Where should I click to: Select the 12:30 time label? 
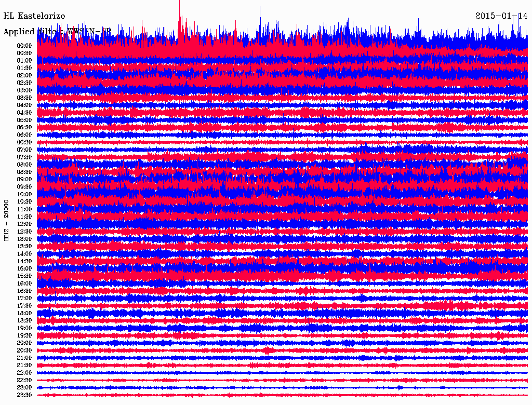(x=24, y=232)
